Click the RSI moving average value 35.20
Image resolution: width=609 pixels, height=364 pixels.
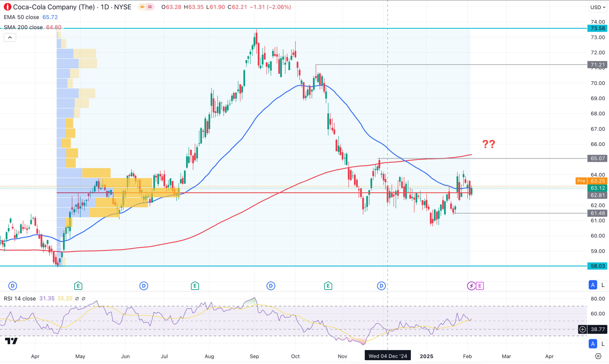(x=65, y=298)
